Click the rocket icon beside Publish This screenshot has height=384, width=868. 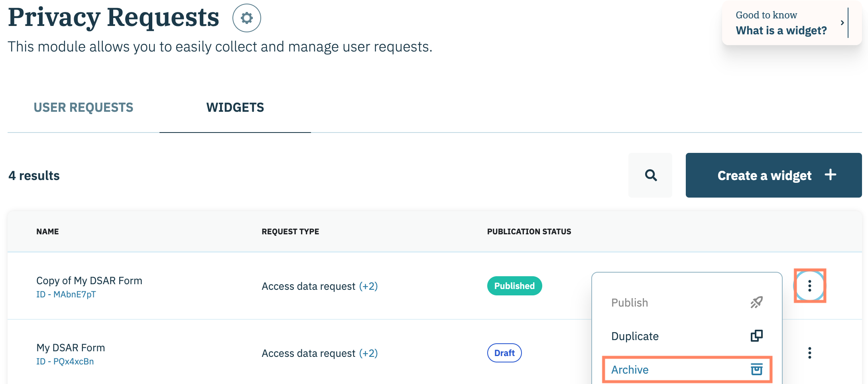[756, 303]
